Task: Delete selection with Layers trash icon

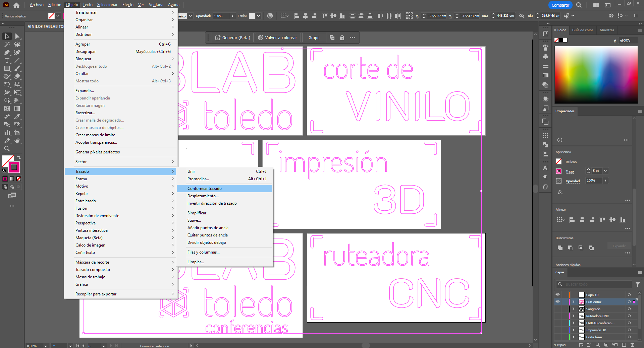Action: [632, 345]
